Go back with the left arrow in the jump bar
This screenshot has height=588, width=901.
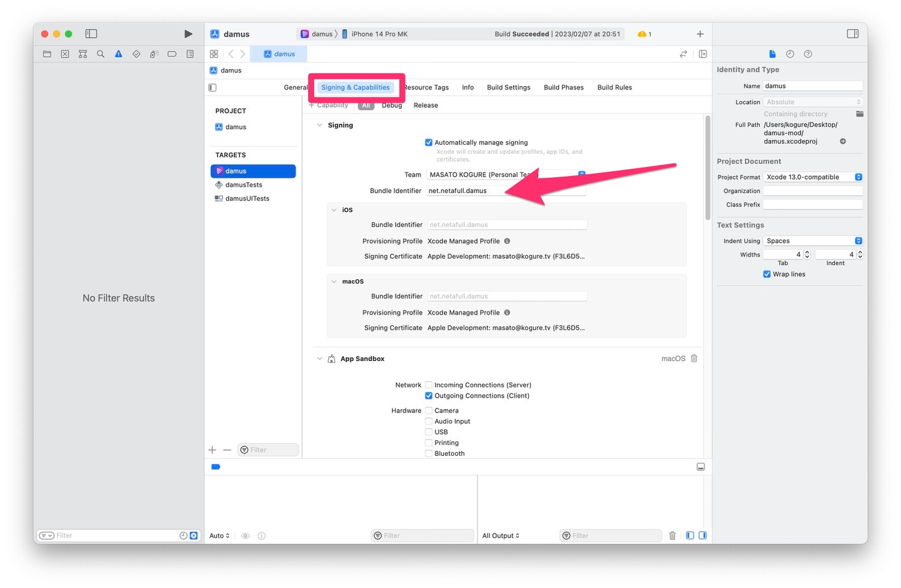(231, 54)
